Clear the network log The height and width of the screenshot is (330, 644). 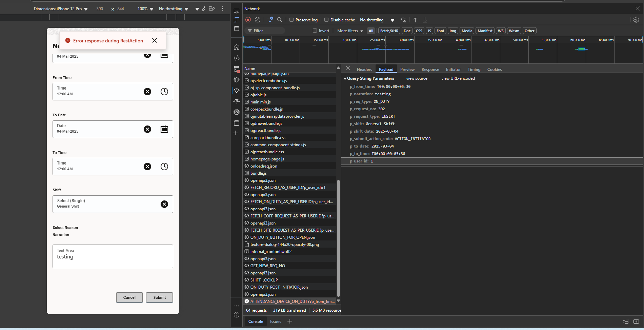[x=258, y=20]
